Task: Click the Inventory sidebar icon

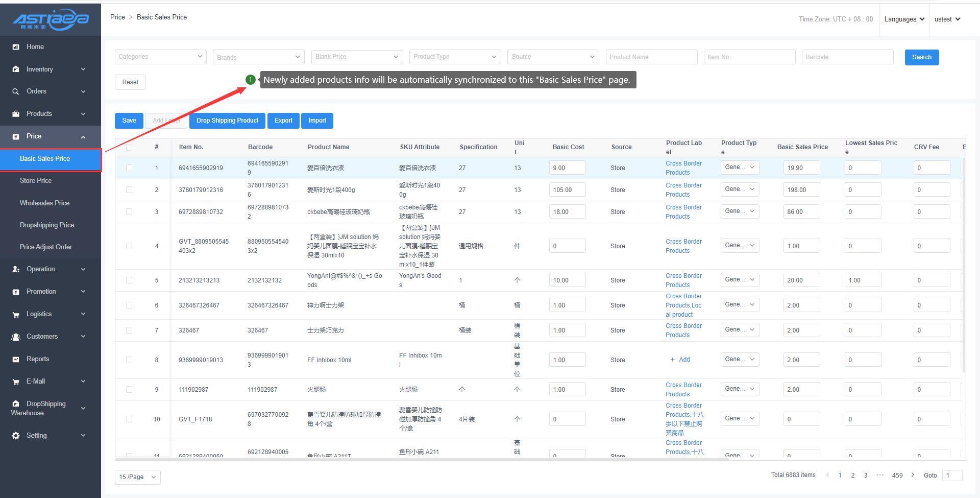Action: [16, 69]
